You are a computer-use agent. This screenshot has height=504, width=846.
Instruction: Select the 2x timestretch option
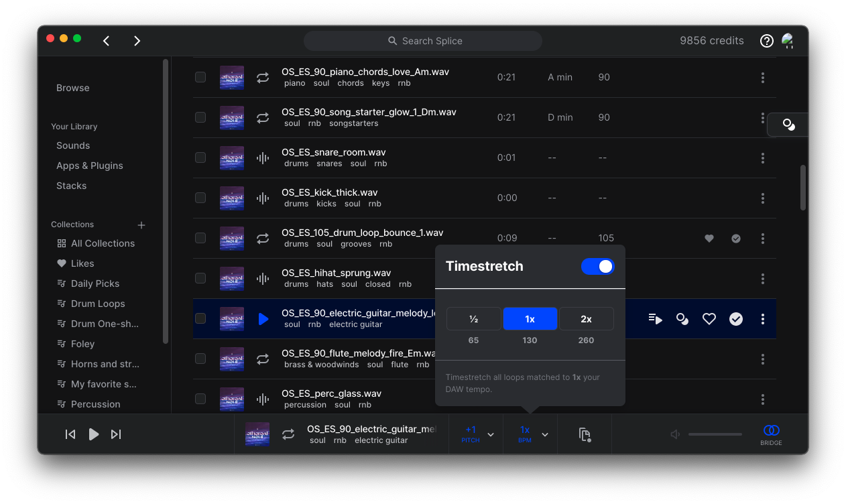coord(586,318)
